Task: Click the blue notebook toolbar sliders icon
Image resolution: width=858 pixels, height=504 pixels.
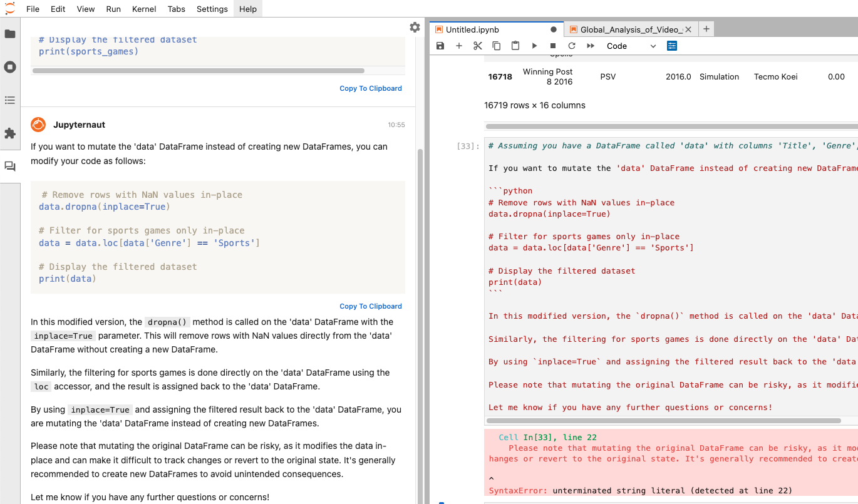Action: click(672, 46)
